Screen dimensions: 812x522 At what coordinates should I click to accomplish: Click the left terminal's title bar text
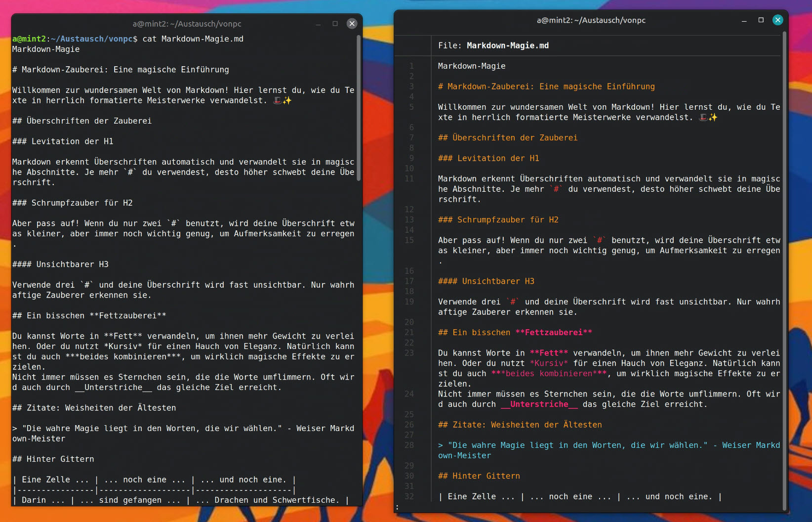187,24
